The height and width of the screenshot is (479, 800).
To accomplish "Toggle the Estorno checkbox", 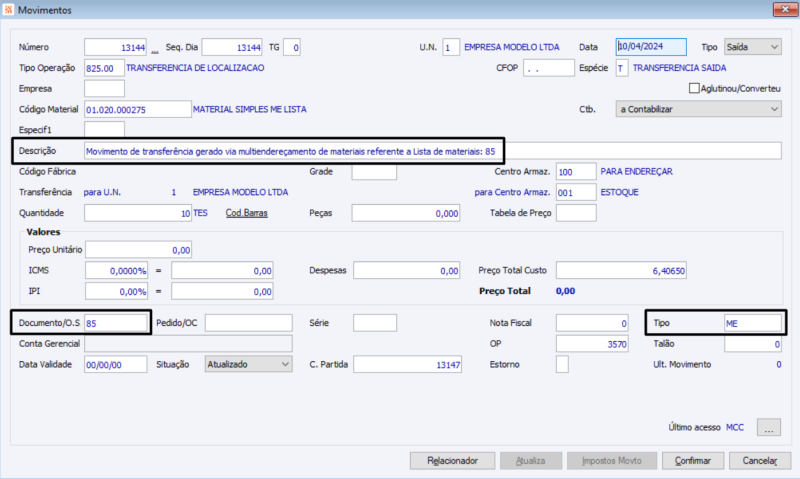I will click(562, 364).
